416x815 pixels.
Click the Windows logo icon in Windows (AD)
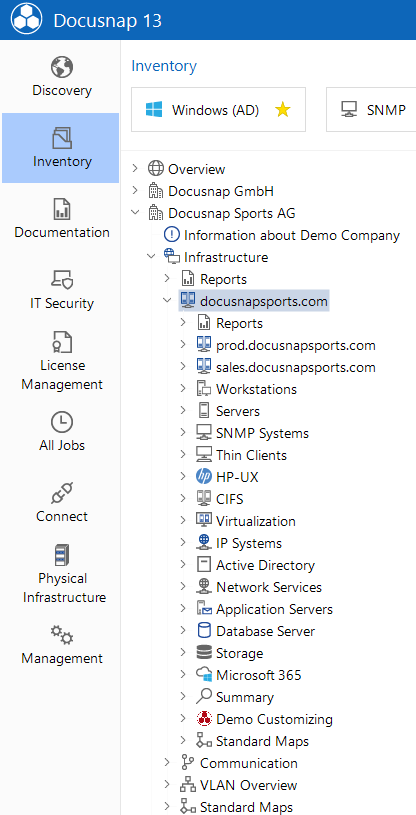(x=154, y=110)
